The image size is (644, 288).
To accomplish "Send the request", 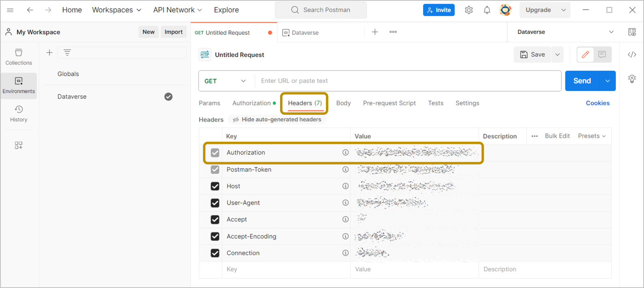I will pyautogui.click(x=582, y=81).
